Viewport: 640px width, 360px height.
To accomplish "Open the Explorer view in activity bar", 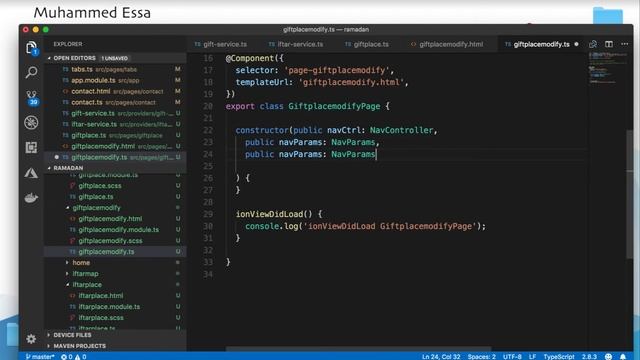I will tap(31, 48).
